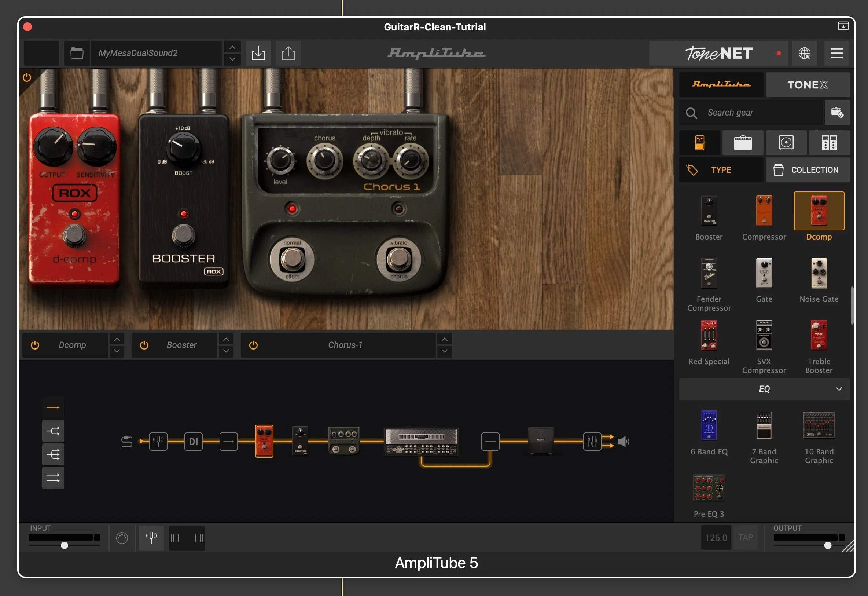868x596 pixels.
Task: Select the amplifier gear category icon
Action: 743,143
